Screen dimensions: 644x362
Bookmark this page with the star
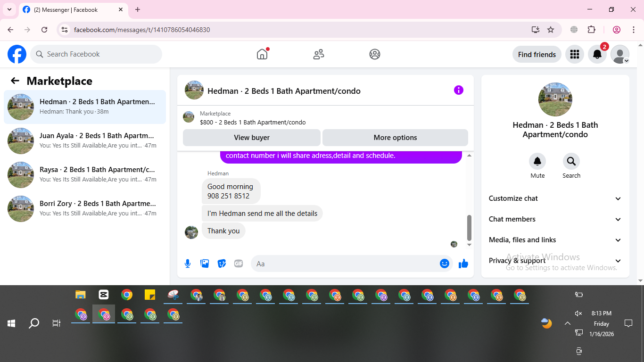[551, 30]
